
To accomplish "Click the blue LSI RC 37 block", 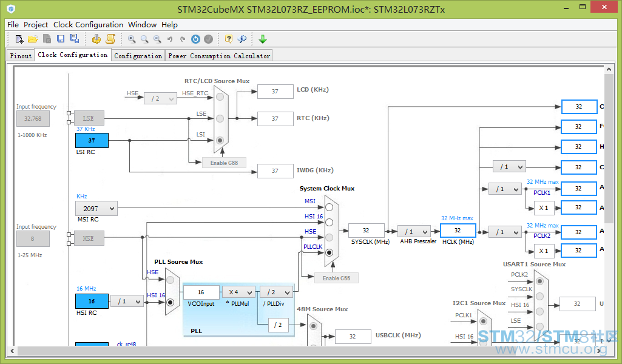I will [x=92, y=140].
